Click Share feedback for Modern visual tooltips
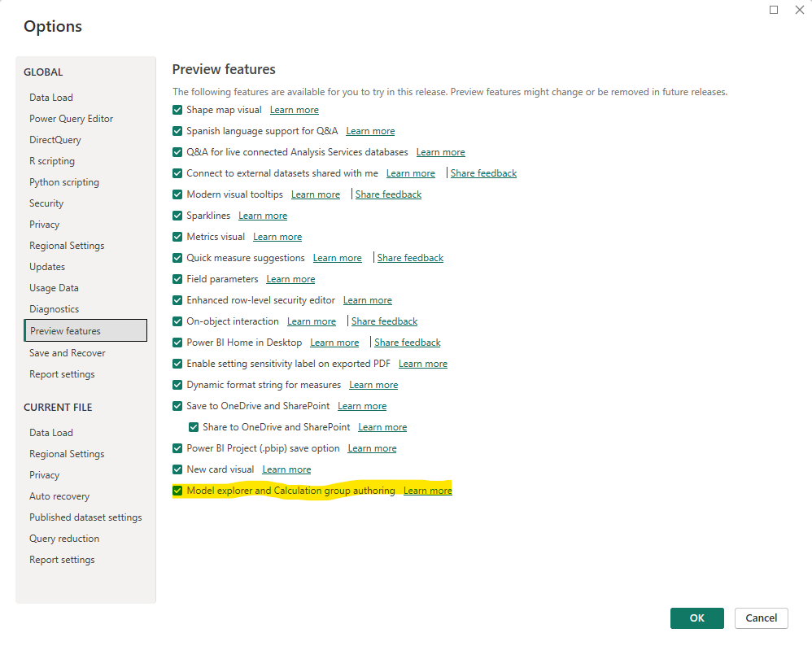 coord(388,194)
